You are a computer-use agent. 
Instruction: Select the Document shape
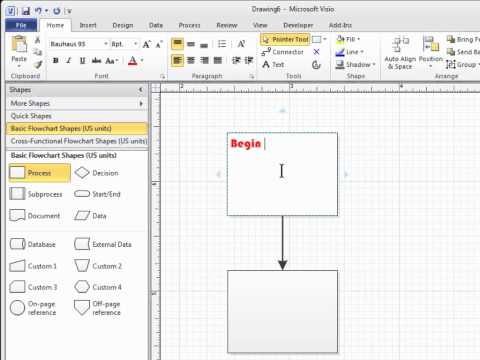[35, 216]
